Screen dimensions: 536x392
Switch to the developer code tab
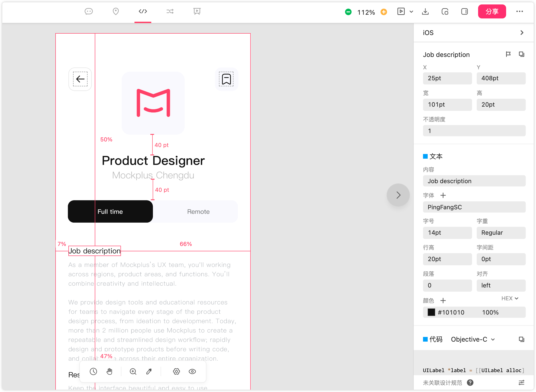[143, 11]
